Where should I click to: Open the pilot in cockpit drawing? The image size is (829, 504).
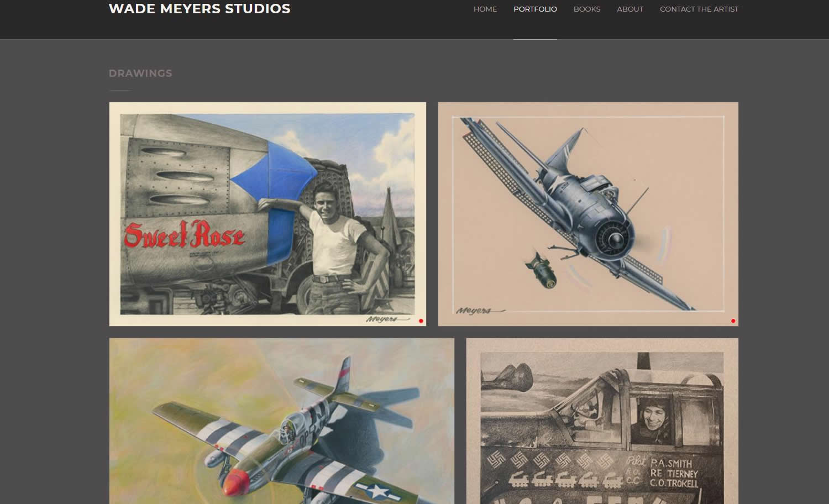[x=602, y=421]
